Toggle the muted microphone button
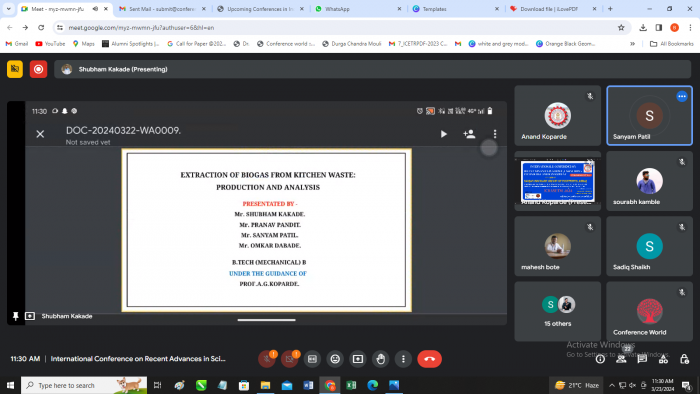This screenshot has width=700, height=394. click(267, 359)
